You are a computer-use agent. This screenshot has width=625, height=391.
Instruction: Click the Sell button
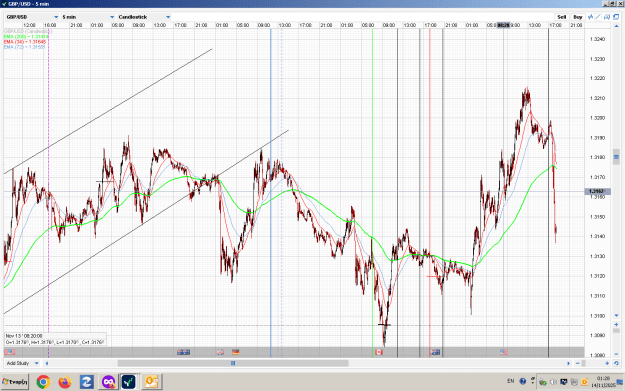click(561, 17)
